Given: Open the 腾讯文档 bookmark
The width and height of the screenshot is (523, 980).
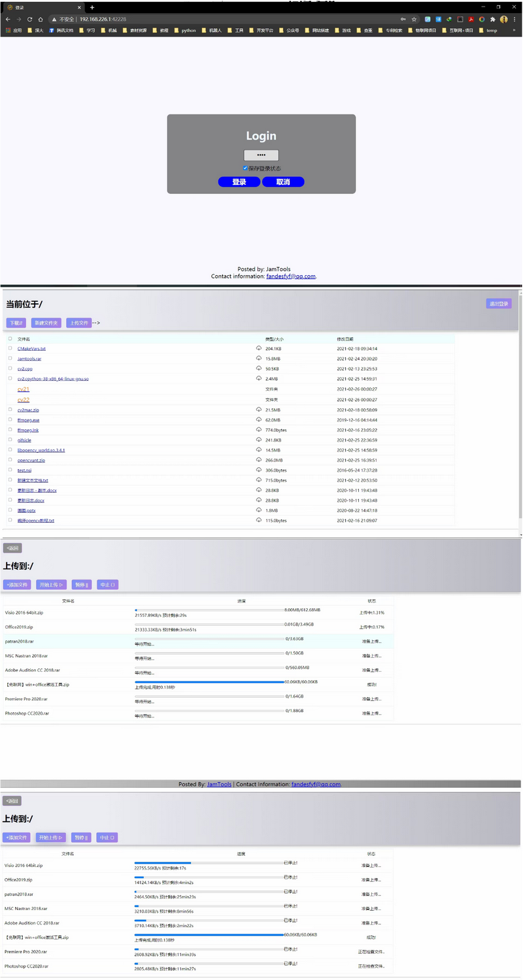Looking at the screenshot, I should pyautogui.click(x=61, y=30).
